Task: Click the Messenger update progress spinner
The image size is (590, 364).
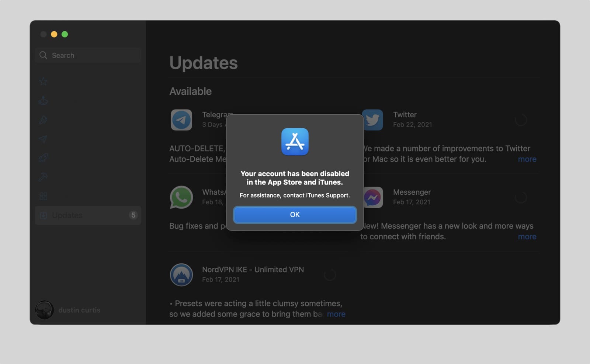Action: coord(521,197)
